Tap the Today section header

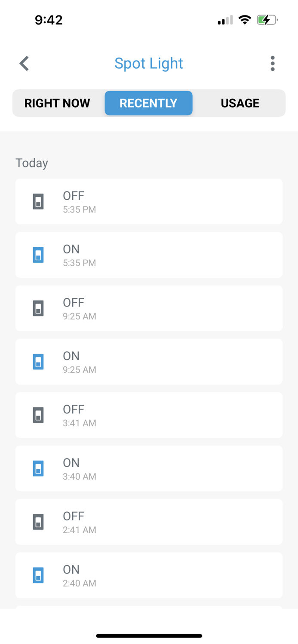click(x=31, y=163)
